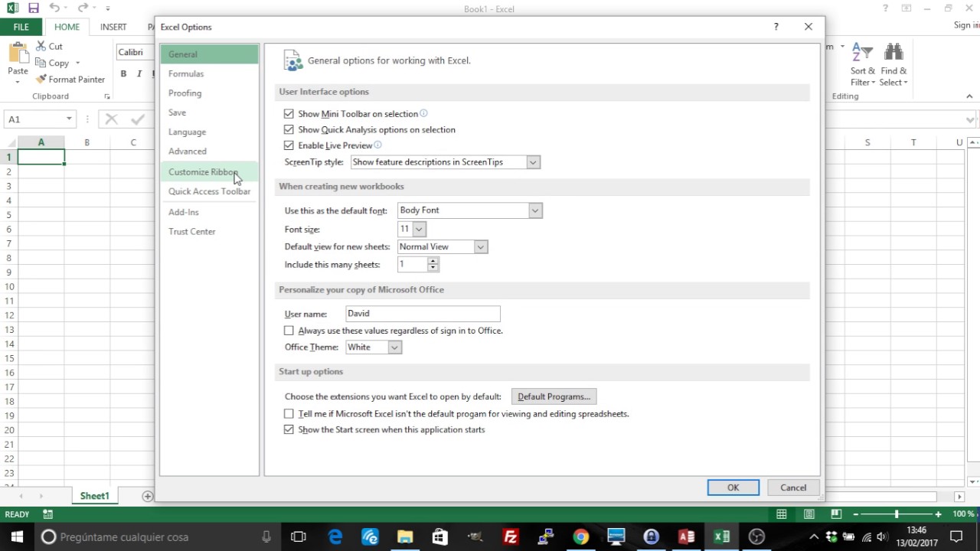Image resolution: width=980 pixels, height=551 pixels.
Task: Click the Windows Start button
Action: pyautogui.click(x=17, y=536)
